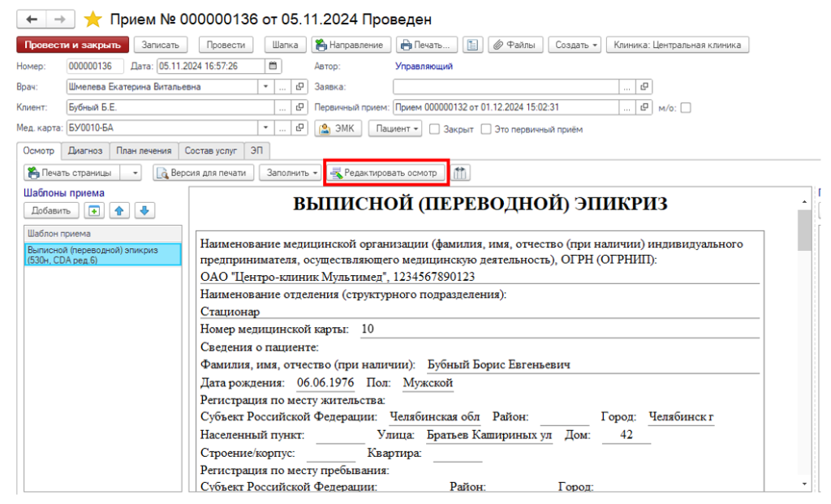Go back with the left arrow button
This screenshot has width=831, height=504.
tap(32, 19)
